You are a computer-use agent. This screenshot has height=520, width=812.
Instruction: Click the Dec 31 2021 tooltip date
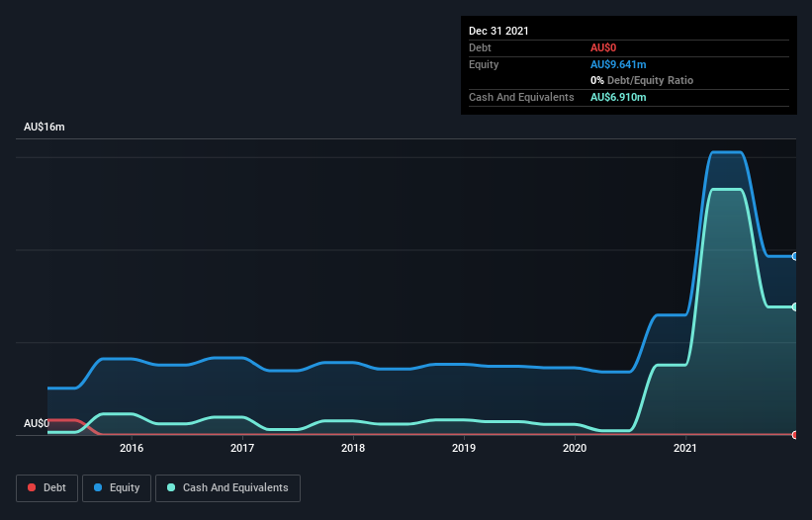(x=498, y=31)
